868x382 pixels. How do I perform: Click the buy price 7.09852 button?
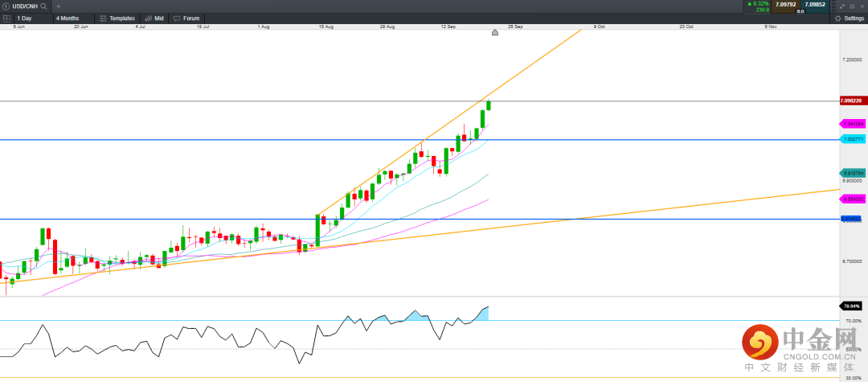point(815,5)
